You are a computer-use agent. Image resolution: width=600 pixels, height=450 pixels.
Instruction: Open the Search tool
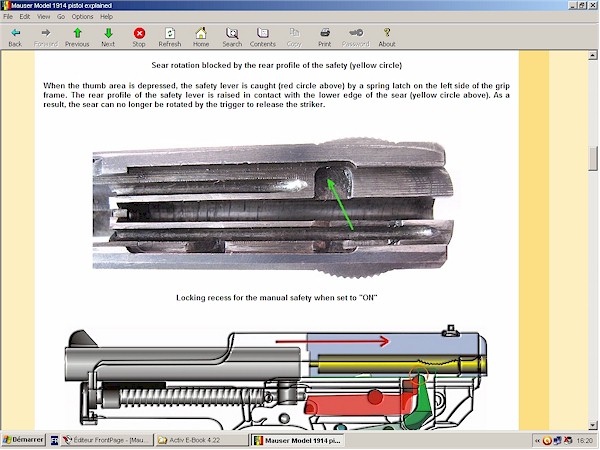(232, 37)
